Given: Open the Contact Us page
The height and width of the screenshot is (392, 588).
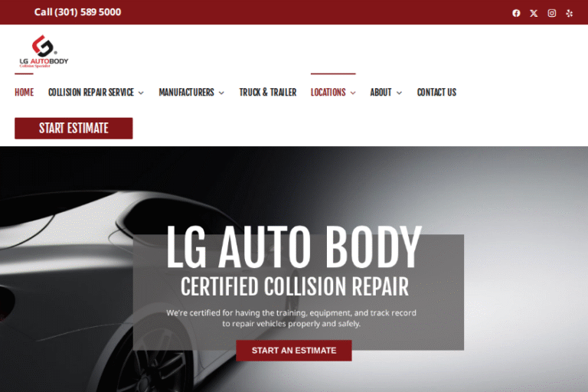Looking at the screenshot, I should (436, 93).
